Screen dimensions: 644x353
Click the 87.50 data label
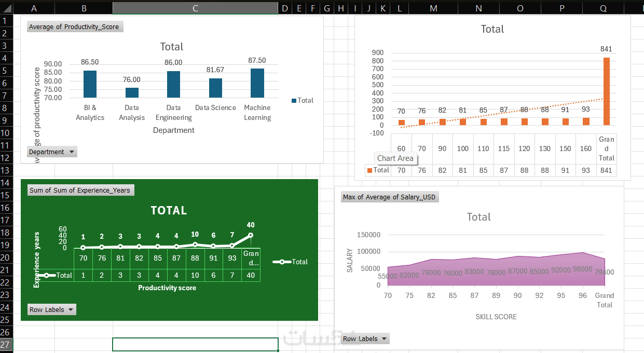pyautogui.click(x=257, y=60)
